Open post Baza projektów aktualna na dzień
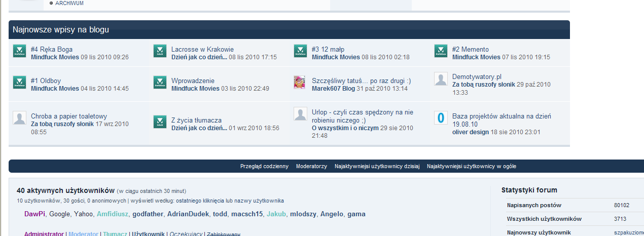The height and width of the screenshot is (236, 644). click(502, 120)
